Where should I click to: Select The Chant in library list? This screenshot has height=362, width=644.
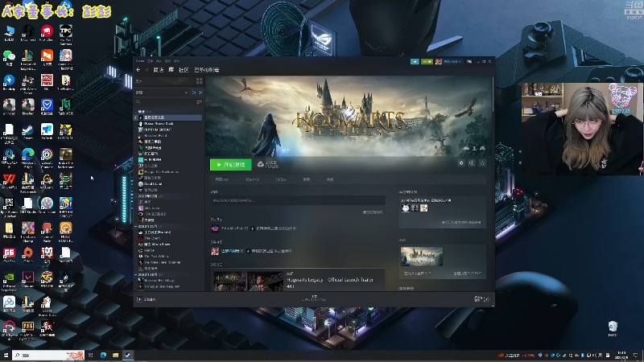coord(152,238)
